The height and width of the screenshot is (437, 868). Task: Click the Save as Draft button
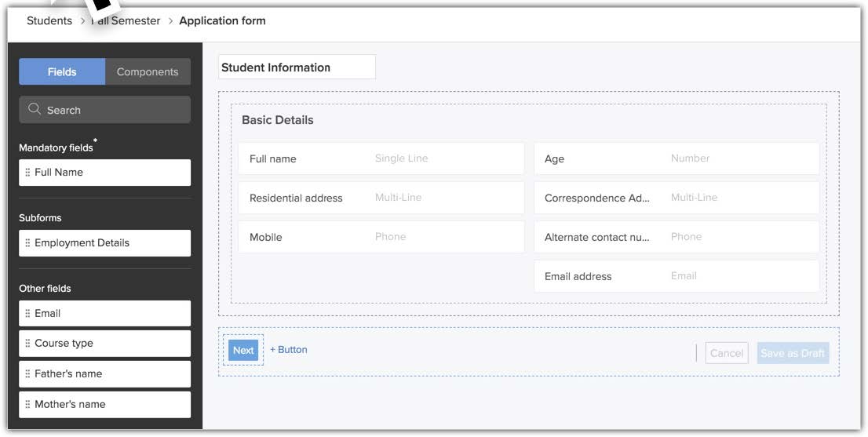coord(792,353)
